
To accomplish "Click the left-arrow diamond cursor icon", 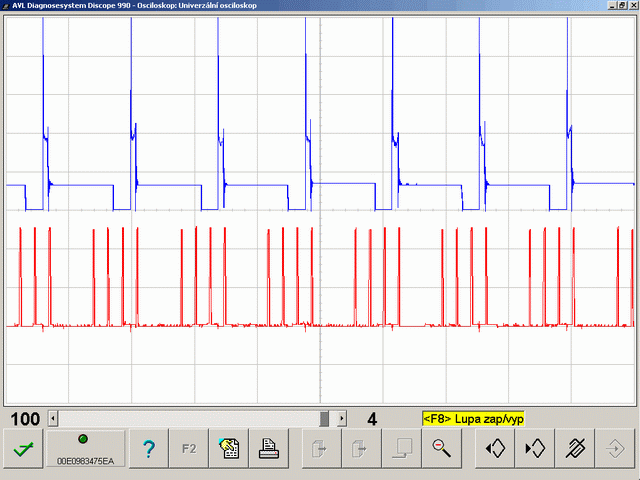I will [x=495, y=448].
